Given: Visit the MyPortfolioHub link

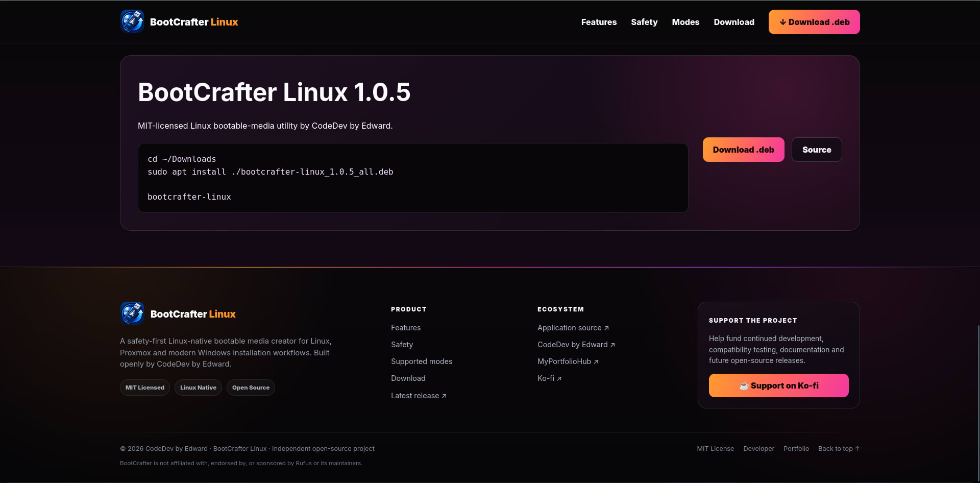Looking at the screenshot, I should click(x=568, y=361).
